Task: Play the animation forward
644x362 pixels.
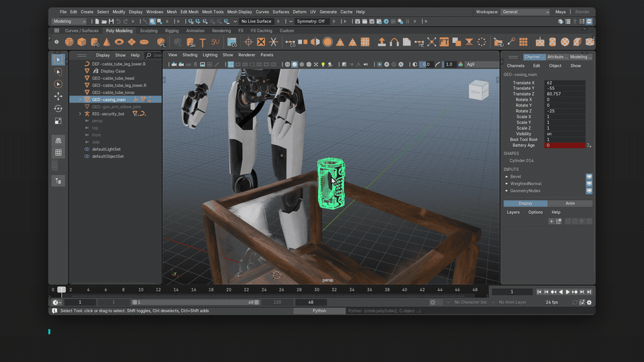Action: (568, 292)
